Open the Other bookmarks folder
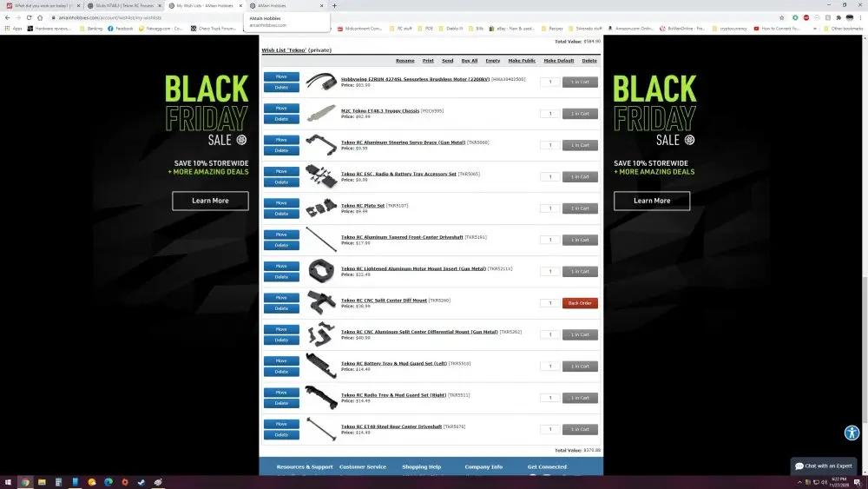Screen dimensions: 868x489 (843, 29)
